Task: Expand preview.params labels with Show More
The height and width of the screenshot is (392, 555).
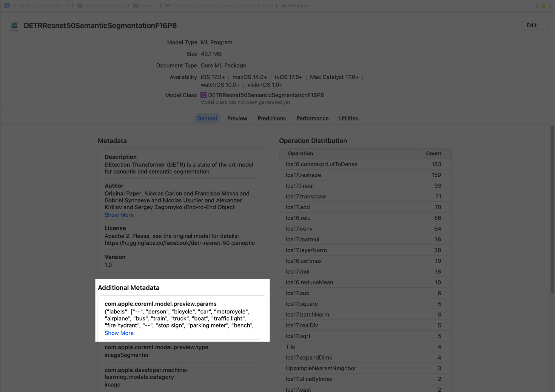Action: (119, 333)
